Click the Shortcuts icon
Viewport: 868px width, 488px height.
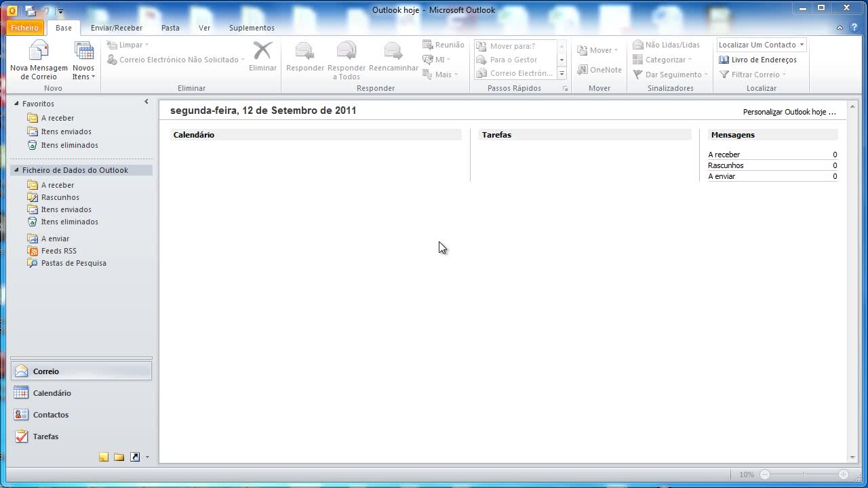[135, 457]
